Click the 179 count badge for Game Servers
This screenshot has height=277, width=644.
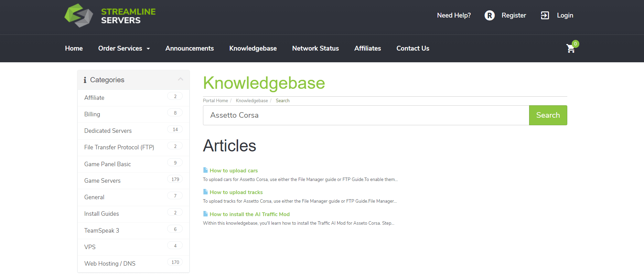pos(175,179)
